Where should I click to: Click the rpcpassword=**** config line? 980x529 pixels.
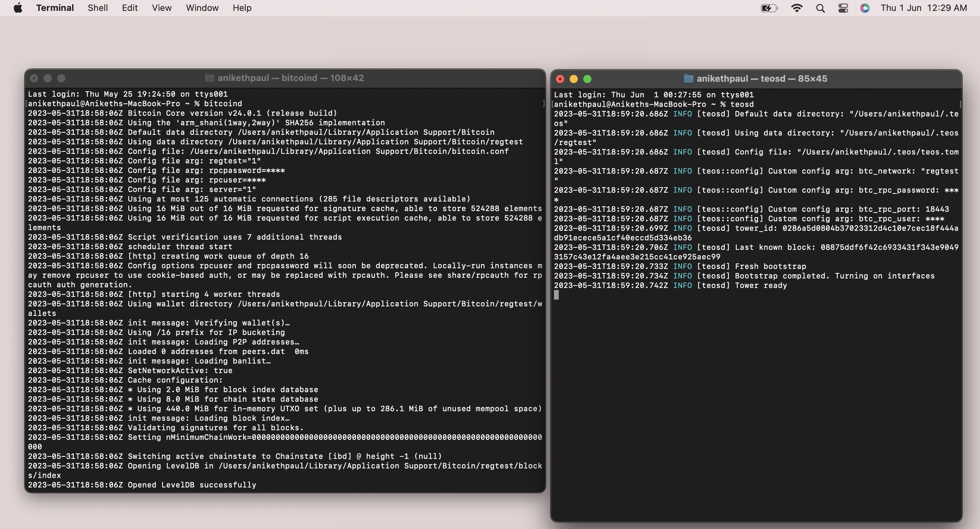pyautogui.click(x=157, y=170)
